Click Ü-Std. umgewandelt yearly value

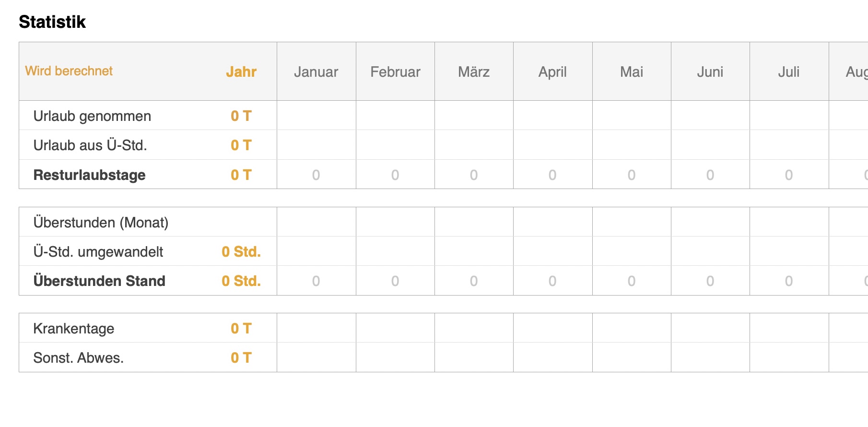241,252
